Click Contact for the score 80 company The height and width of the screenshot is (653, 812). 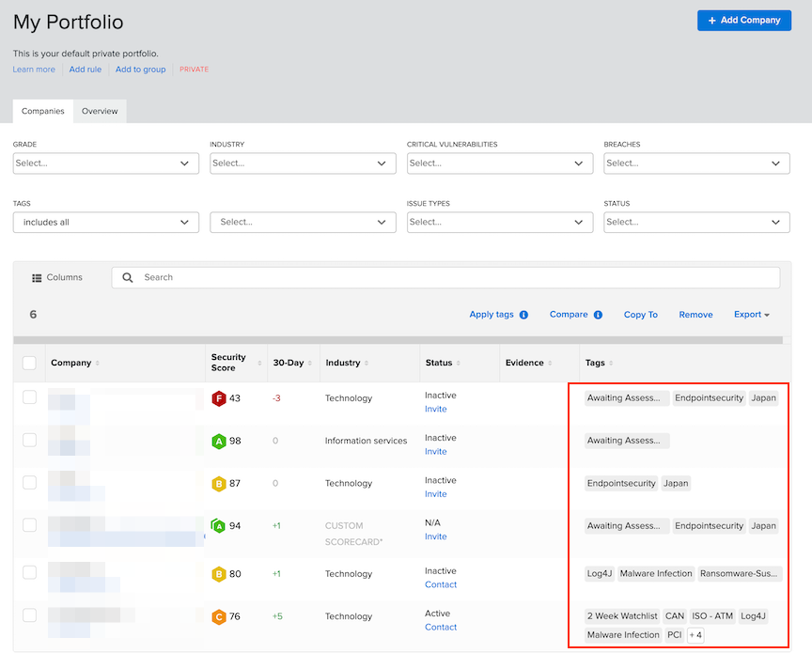(x=441, y=585)
